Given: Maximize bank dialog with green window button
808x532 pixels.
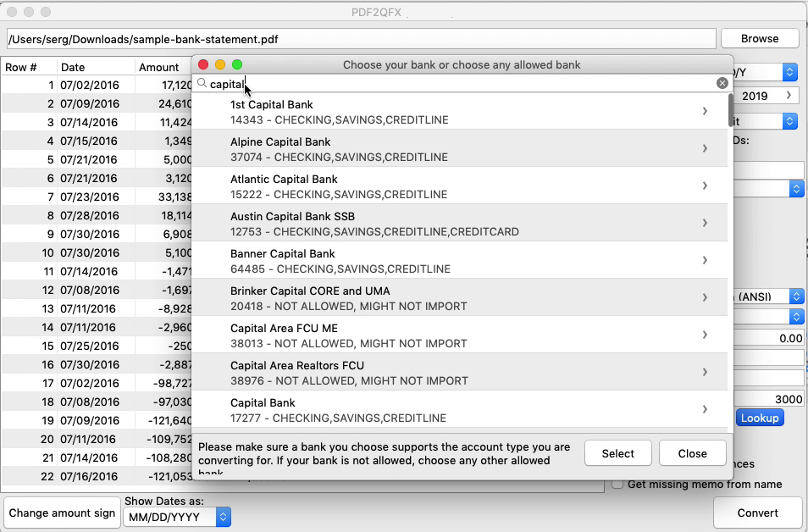Looking at the screenshot, I should click(237, 64).
